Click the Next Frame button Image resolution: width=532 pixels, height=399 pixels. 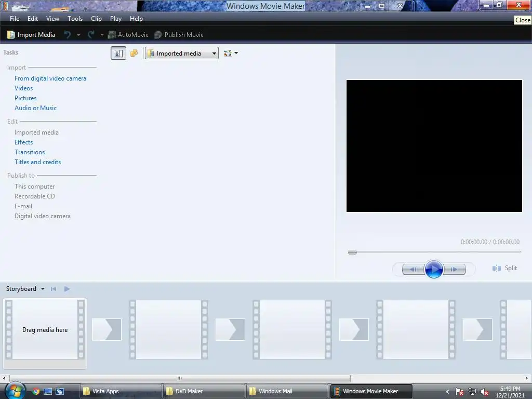[x=454, y=270]
